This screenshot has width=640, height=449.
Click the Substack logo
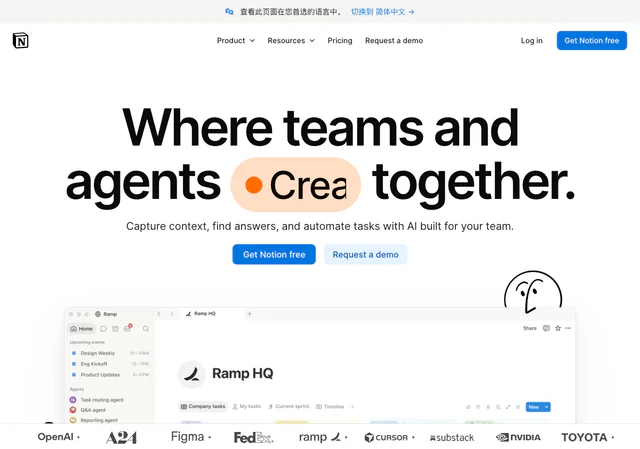pyautogui.click(x=452, y=438)
